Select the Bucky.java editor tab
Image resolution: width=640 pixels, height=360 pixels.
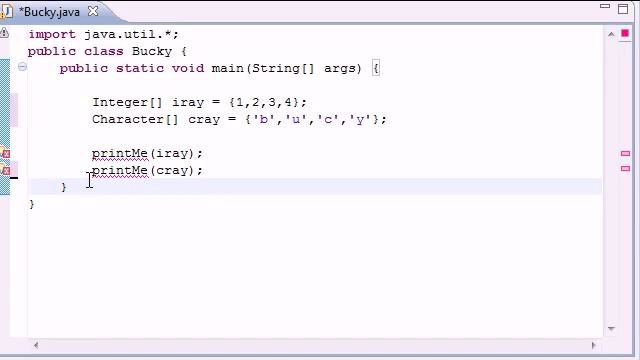[49, 12]
